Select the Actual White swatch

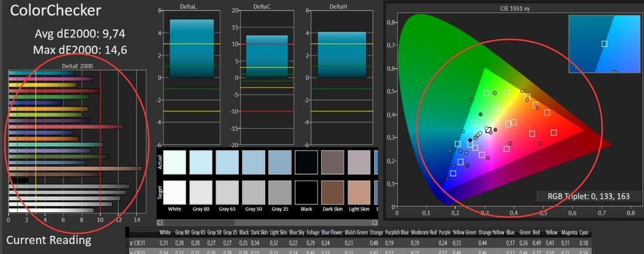click(175, 163)
